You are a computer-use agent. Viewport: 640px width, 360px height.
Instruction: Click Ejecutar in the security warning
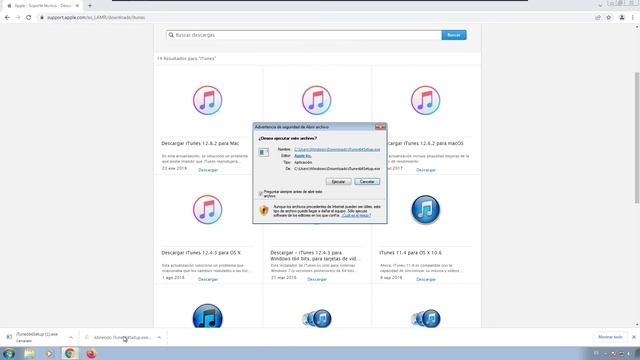[x=338, y=182]
